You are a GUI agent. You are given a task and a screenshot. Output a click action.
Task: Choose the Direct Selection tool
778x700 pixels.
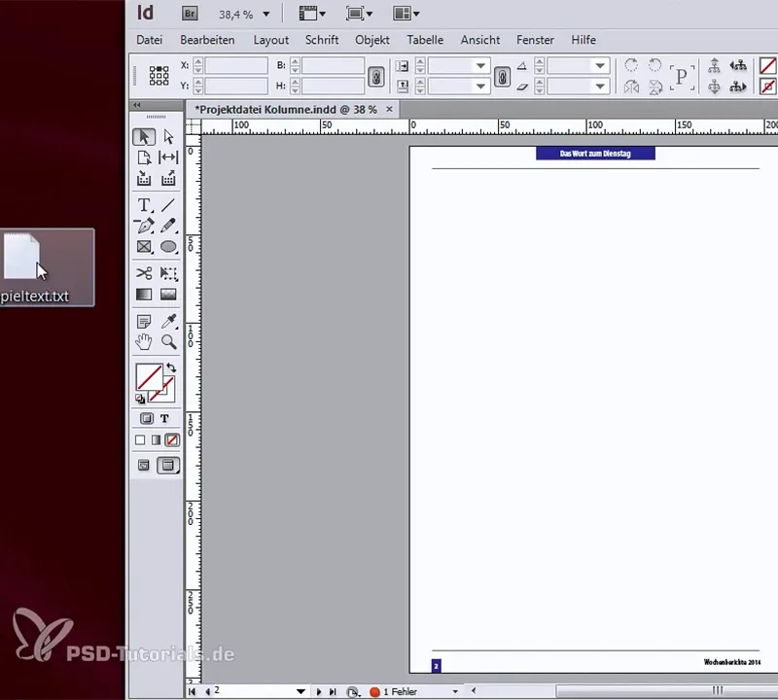tap(168, 136)
